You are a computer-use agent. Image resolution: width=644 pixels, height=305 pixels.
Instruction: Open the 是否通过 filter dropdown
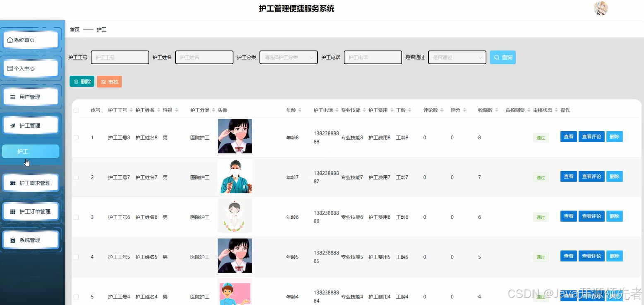(x=457, y=58)
